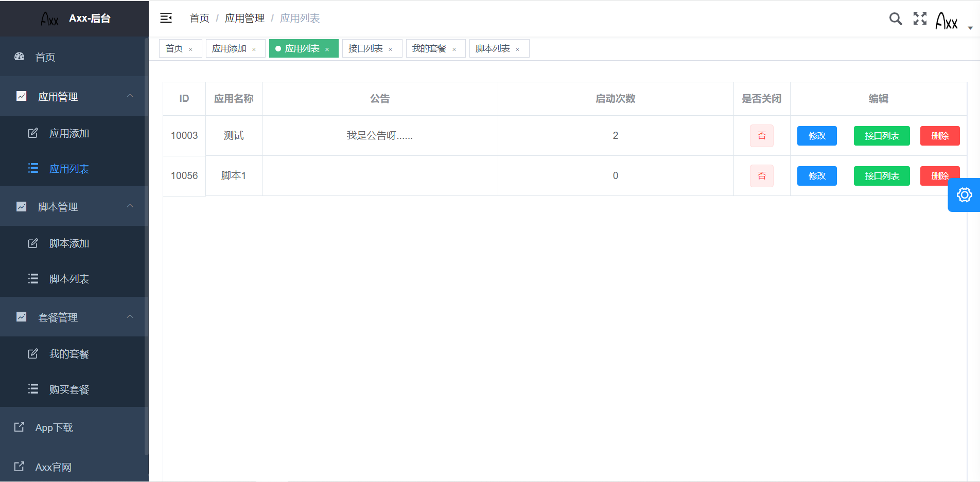Click the chart icon beside 套餐管理
The width and height of the screenshot is (980, 482).
[21, 317]
